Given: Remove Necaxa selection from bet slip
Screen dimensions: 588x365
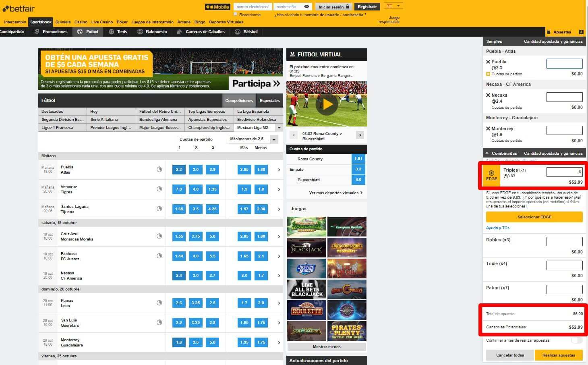Looking at the screenshot, I should [488, 95].
